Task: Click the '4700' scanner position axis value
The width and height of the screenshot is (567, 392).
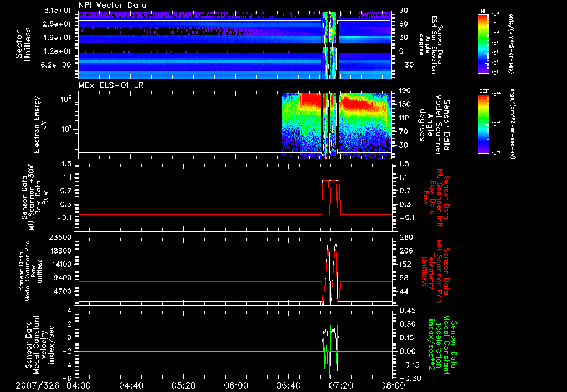Action: click(62, 291)
